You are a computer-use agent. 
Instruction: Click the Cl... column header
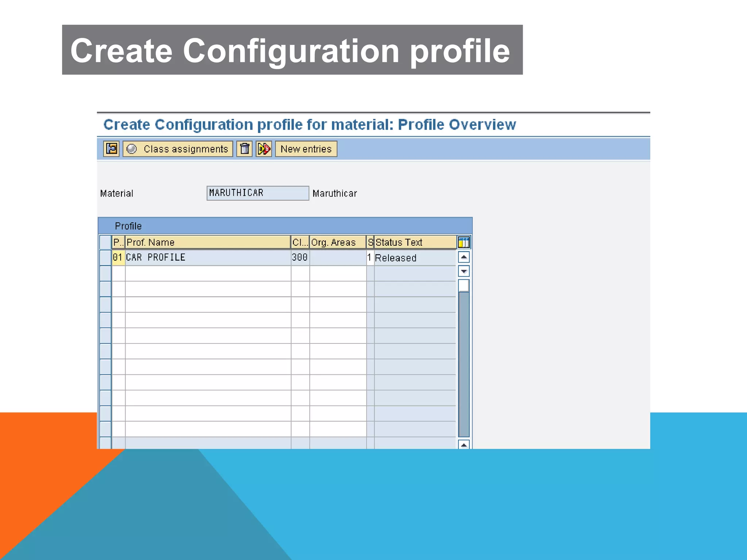(x=300, y=242)
